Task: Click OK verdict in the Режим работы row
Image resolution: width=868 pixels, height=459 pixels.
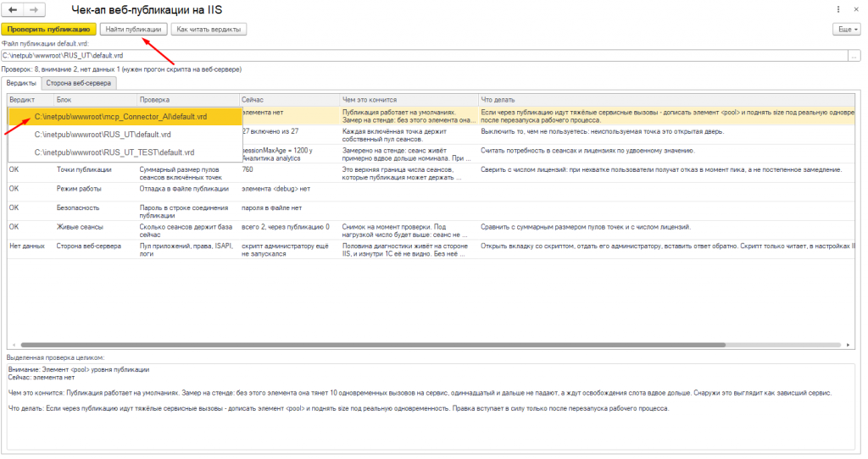Action: point(31,192)
